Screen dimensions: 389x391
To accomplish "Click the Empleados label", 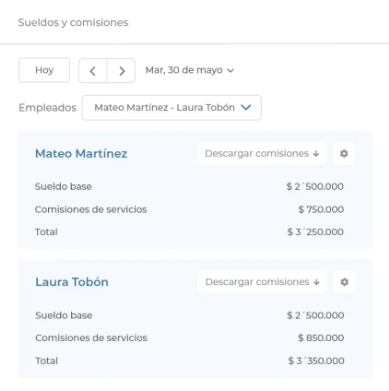I will [47, 108].
